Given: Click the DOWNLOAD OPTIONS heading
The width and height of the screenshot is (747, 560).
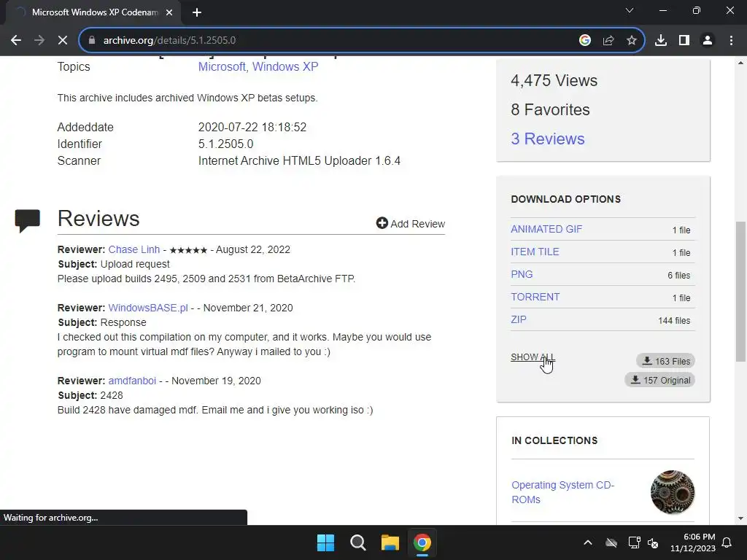Looking at the screenshot, I should (x=566, y=199).
